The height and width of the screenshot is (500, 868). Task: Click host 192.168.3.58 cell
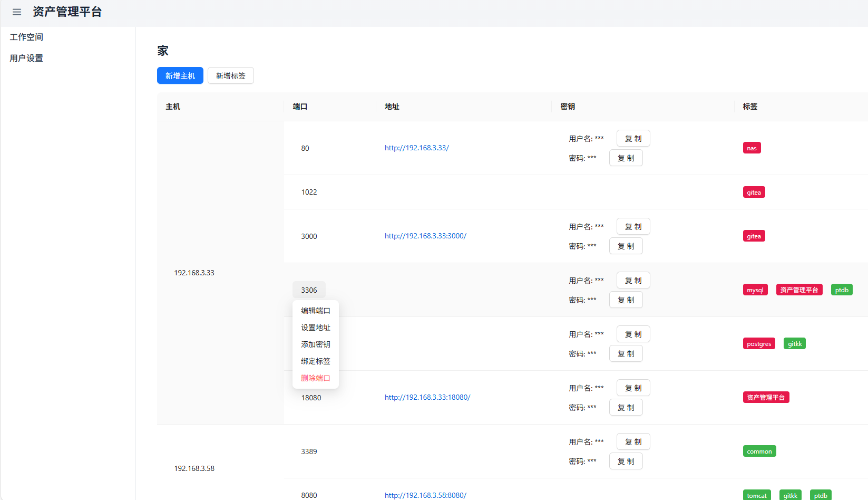(x=194, y=468)
